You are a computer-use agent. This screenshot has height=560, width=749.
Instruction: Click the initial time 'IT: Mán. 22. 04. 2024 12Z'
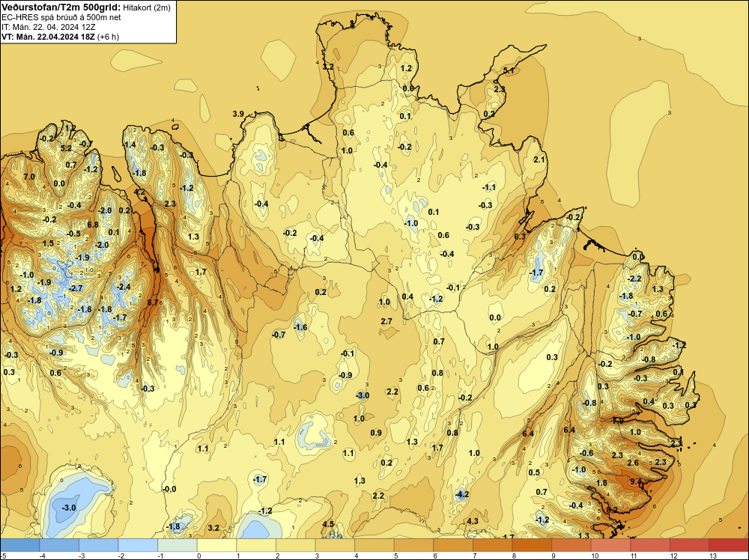coord(48,27)
